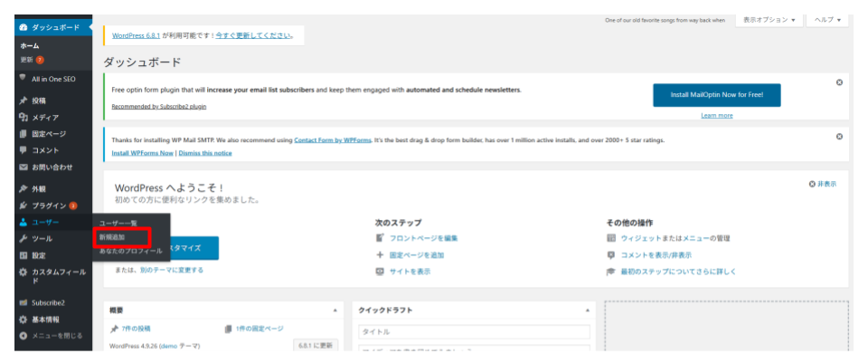The width and height of the screenshot is (868, 363).
Task: Collapse the クイックドラフト widget arrow
Action: tap(587, 310)
